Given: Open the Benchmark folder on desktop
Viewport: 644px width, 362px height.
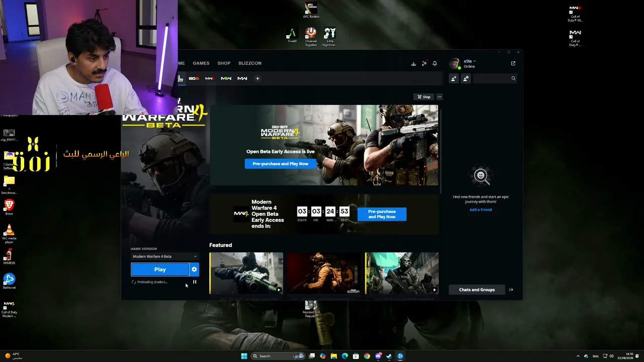Looking at the screenshot, I should [9, 185].
